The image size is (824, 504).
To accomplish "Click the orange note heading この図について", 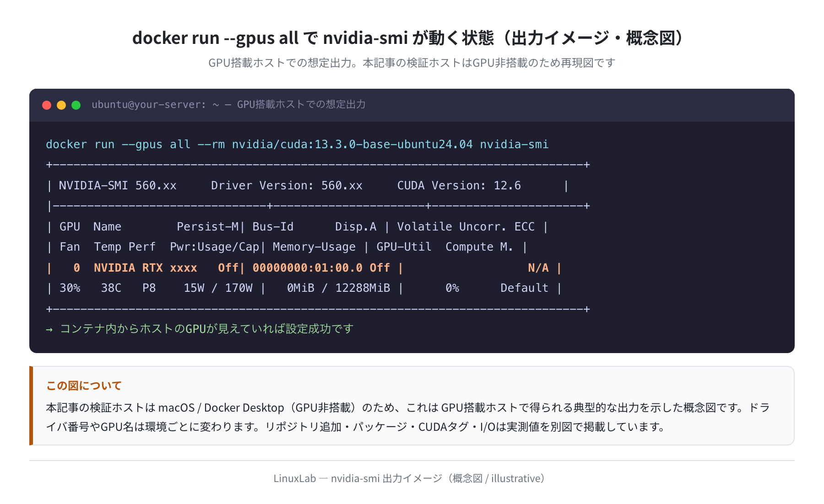I will tap(84, 386).
